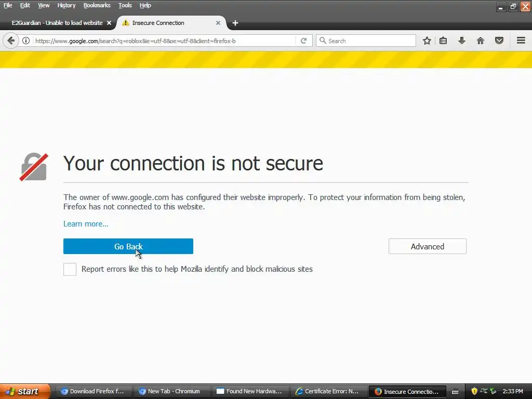Open the hamburger menu icon
Screen dimensions: 532x399
(x=521, y=41)
